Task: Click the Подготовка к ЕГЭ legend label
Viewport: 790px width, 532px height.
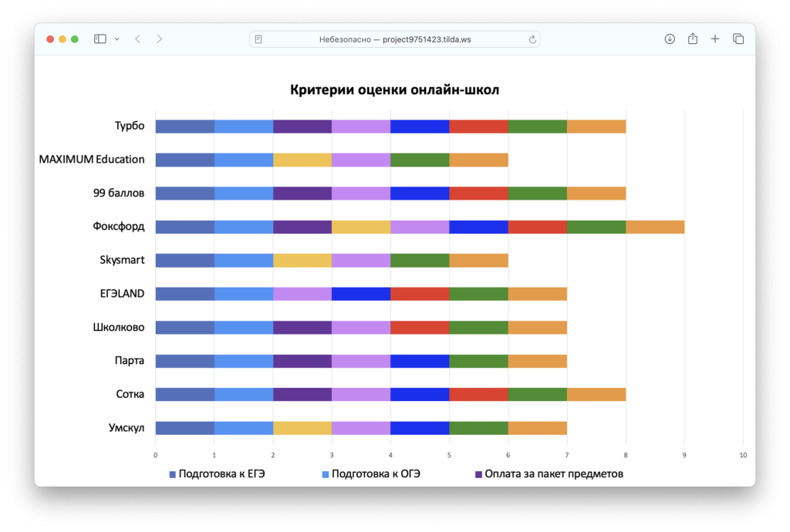Action: pos(221,474)
